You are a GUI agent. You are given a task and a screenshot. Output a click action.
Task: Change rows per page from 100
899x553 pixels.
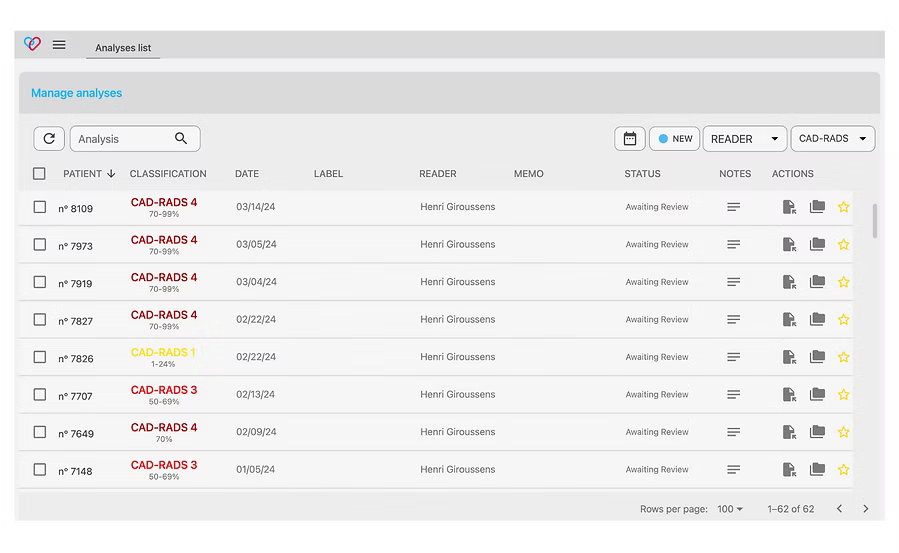pos(730,509)
